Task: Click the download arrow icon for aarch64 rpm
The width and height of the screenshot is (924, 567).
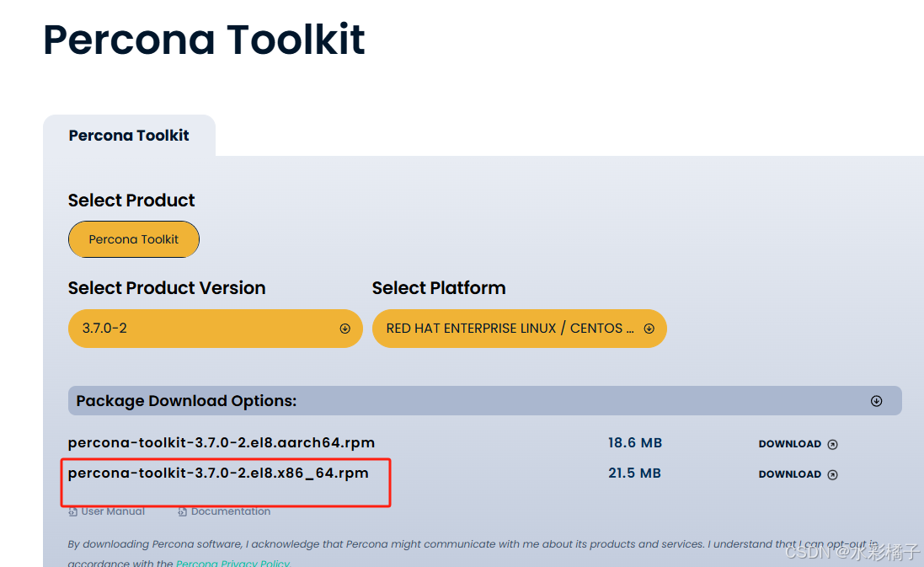Action: click(x=832, y=444)
